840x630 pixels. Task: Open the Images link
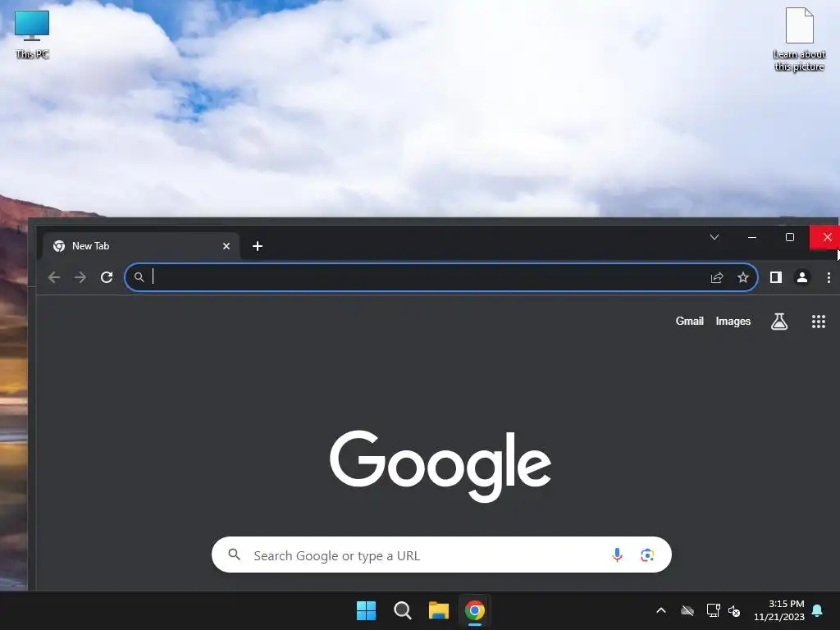(x=733, y=321)
